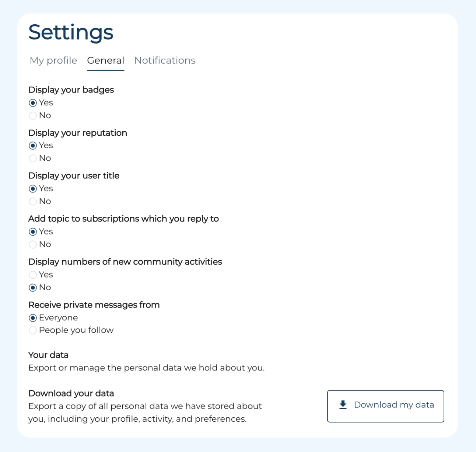Enable display of new community activity numbers
Screen dimensions: 476x452
click(33, 275)
